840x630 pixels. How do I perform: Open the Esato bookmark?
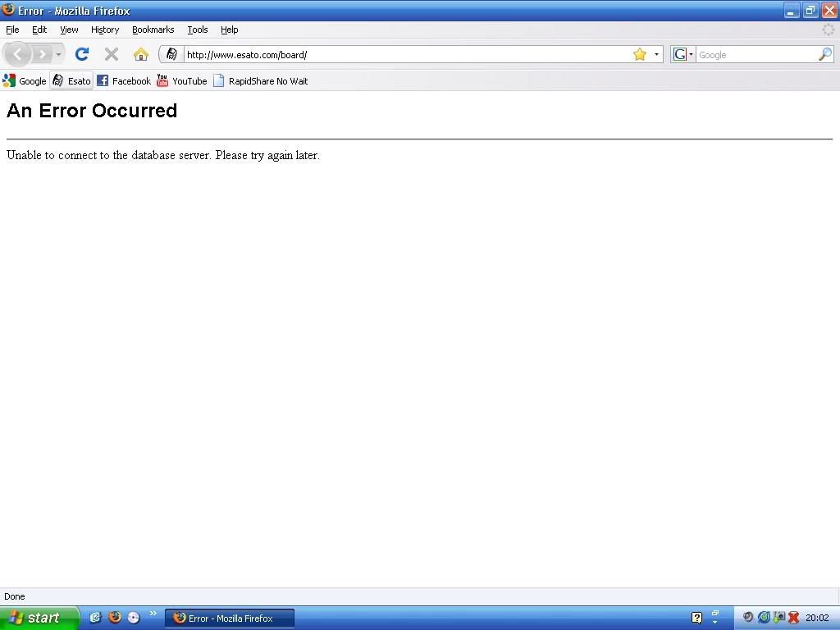[x=72, y=81]
